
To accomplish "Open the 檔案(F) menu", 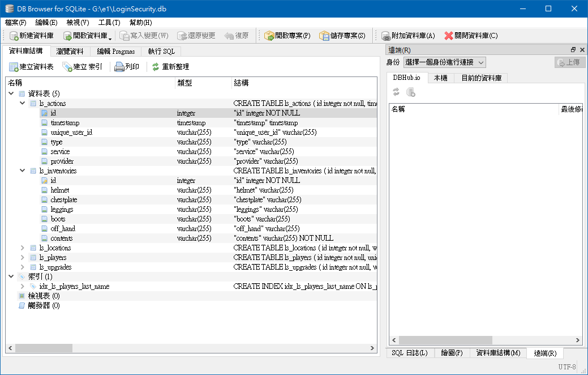I will [15, 23].
